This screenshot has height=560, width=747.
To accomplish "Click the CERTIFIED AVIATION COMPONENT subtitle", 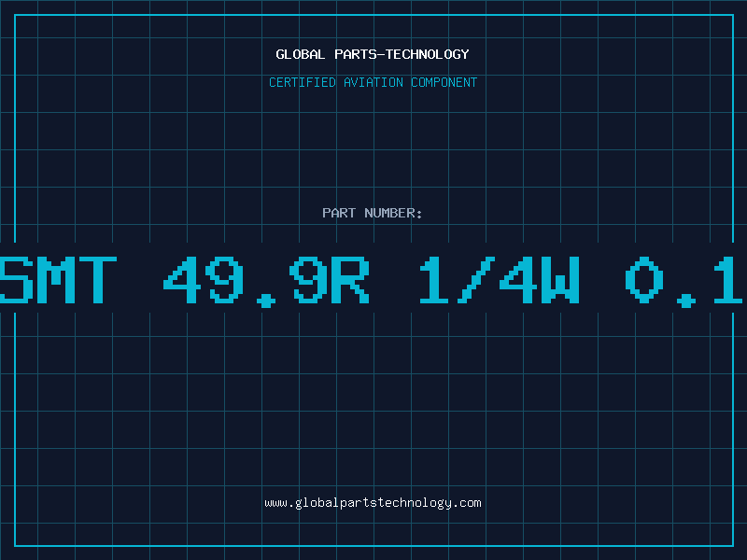I will click(x=373, y=82).
